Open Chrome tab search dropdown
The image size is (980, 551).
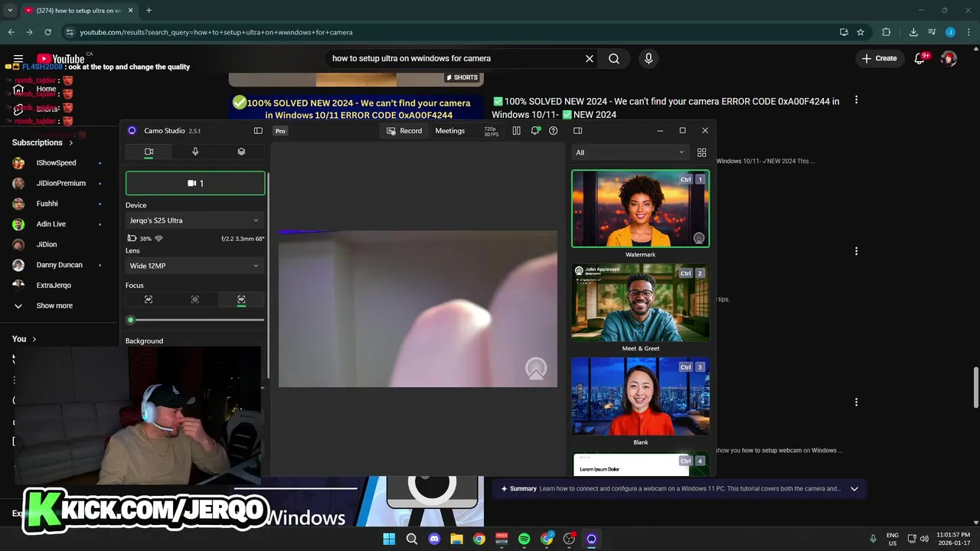(x=10, y=11)
